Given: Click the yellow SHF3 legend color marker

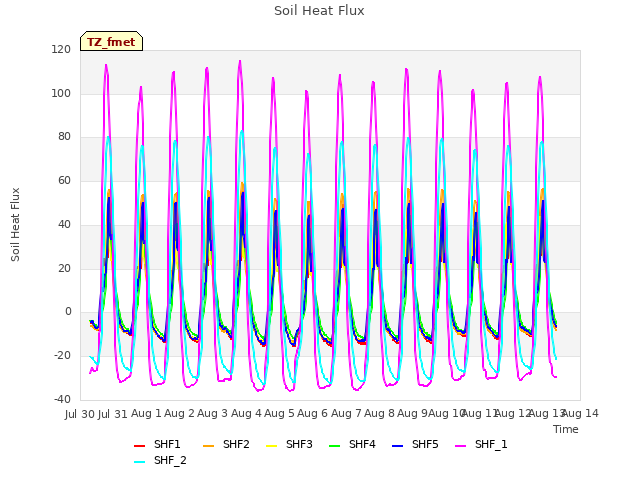Looking at the screenshot, I should coord(271,446).
